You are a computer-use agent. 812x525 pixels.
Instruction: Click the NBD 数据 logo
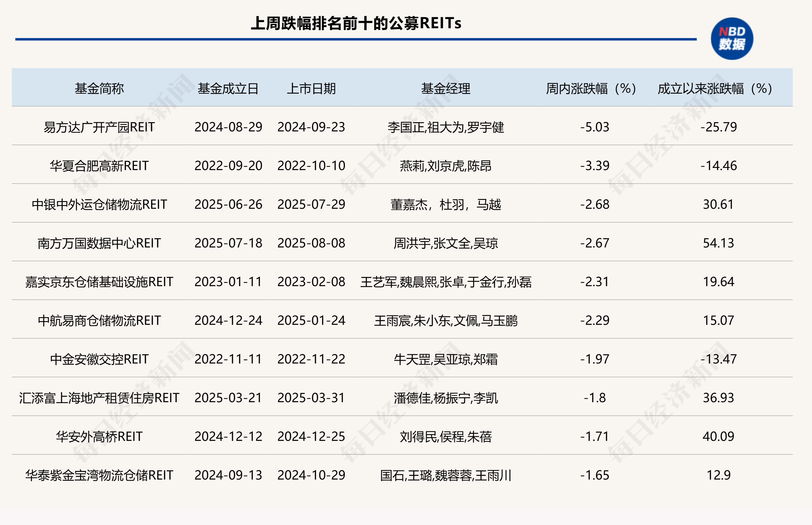pos(733,38)
